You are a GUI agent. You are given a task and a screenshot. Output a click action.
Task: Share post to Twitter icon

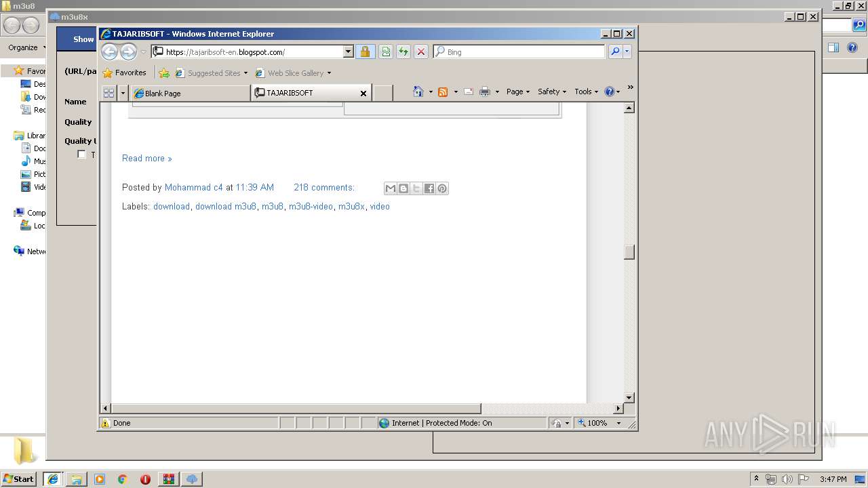coord(416,188)
